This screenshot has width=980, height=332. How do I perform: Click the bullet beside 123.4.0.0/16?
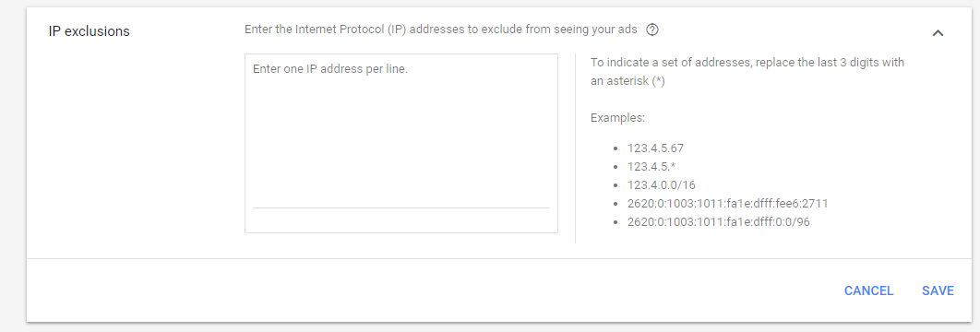click(x=615, y=186)
